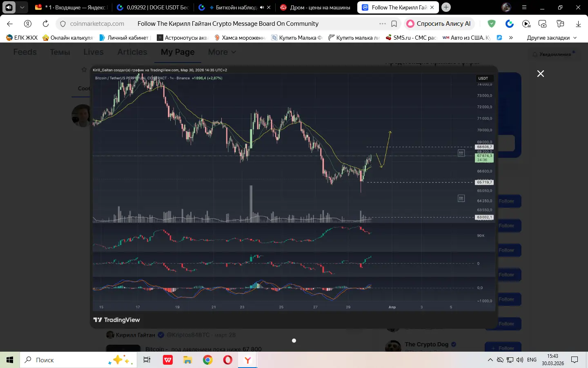Go back to the previous page

(x=10, y=24)
